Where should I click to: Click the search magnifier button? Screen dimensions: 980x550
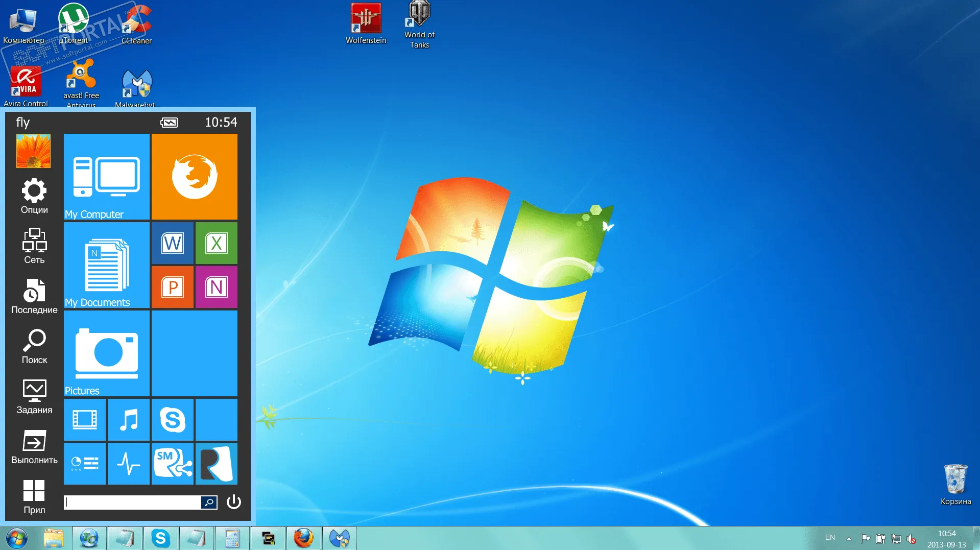point(209,503)
